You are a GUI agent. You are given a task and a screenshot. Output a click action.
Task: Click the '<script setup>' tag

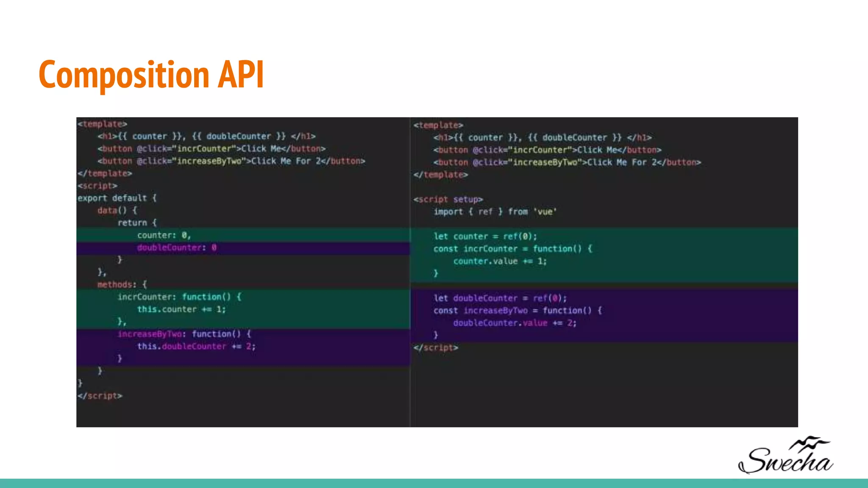point(448,199)
